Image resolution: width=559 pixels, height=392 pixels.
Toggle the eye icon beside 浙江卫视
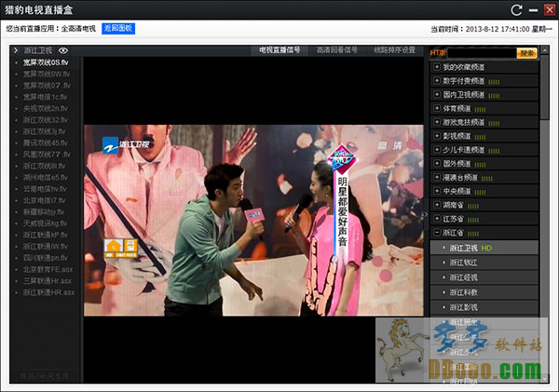[63, 50]
